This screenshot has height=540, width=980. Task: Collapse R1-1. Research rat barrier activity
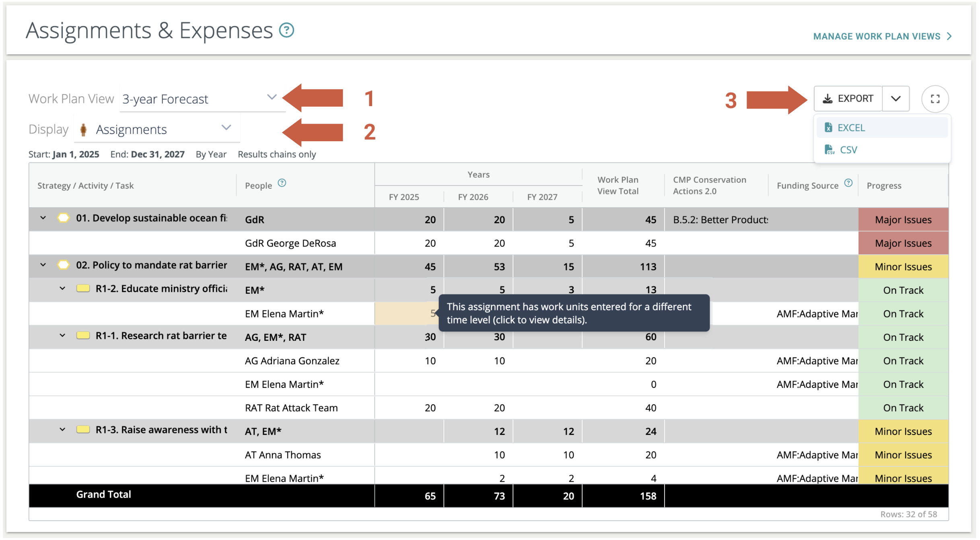(62, 336)
